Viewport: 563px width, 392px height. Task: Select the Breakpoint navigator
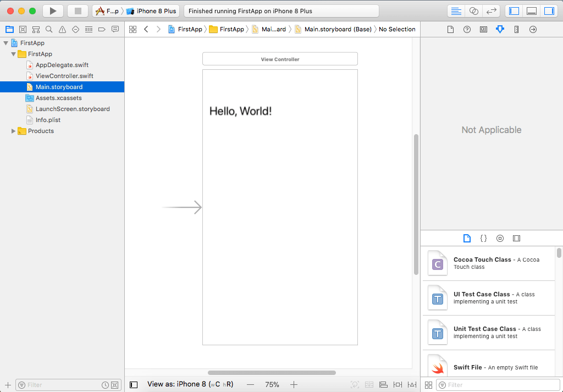(x=102, y=29)
